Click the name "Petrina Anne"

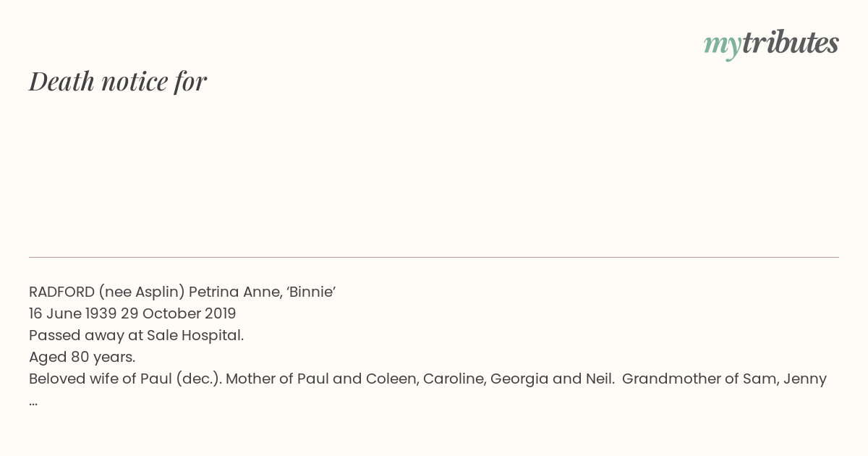(234, 292)
